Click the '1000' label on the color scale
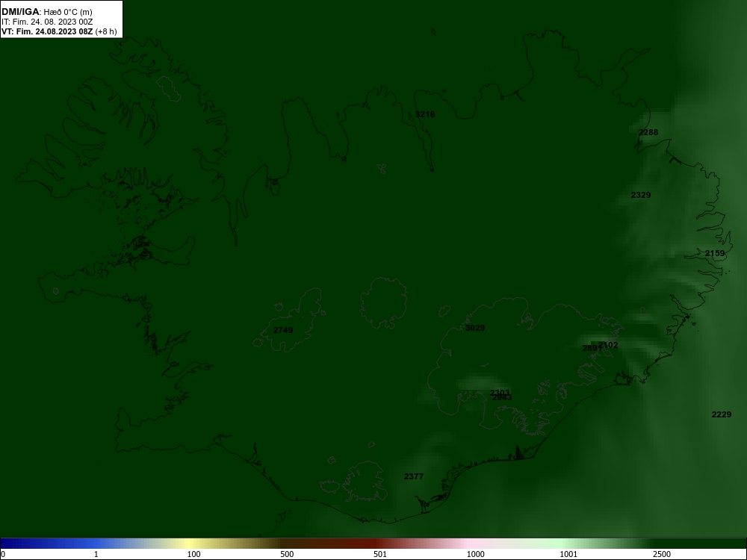747x560 pixels. pyautogui.click(x=475, y=554)
